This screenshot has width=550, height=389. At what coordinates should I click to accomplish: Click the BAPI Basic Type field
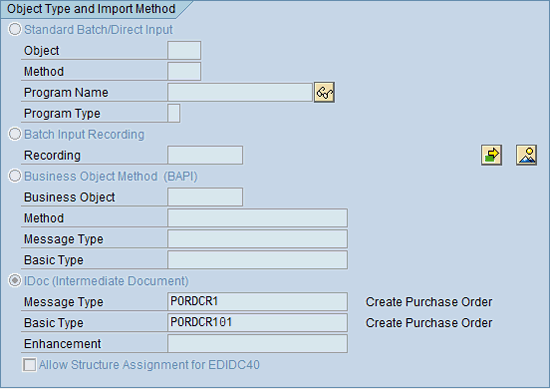[257, 260]
